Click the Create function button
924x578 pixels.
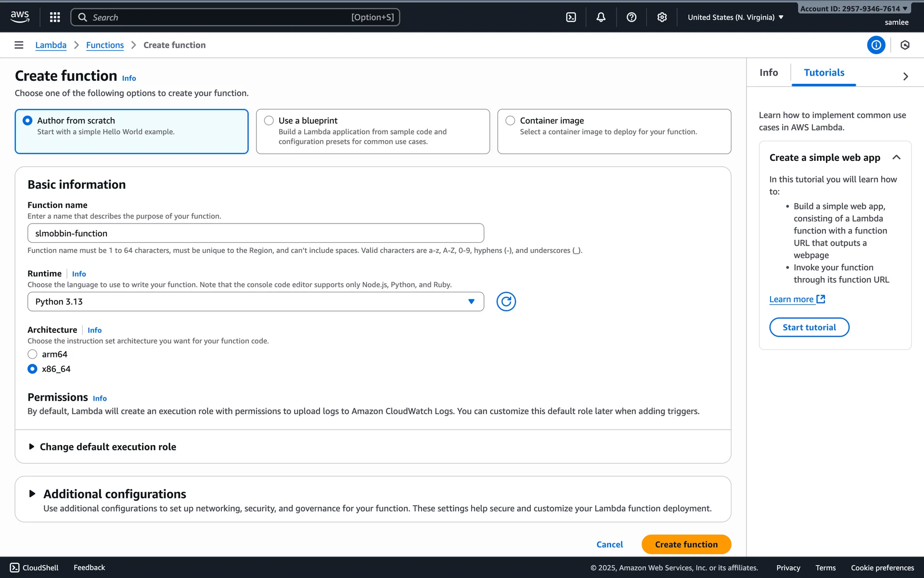[x=686, y=544]
